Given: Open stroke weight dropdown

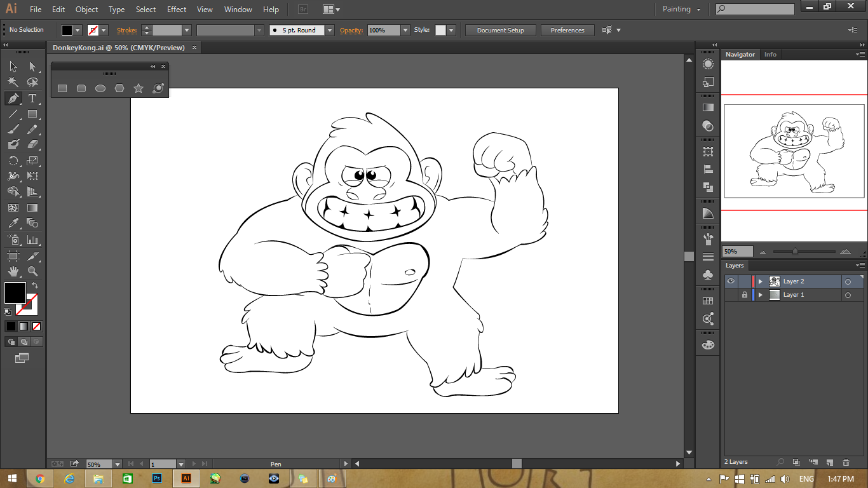Looking at the screenshot, I should coord(187,30).
